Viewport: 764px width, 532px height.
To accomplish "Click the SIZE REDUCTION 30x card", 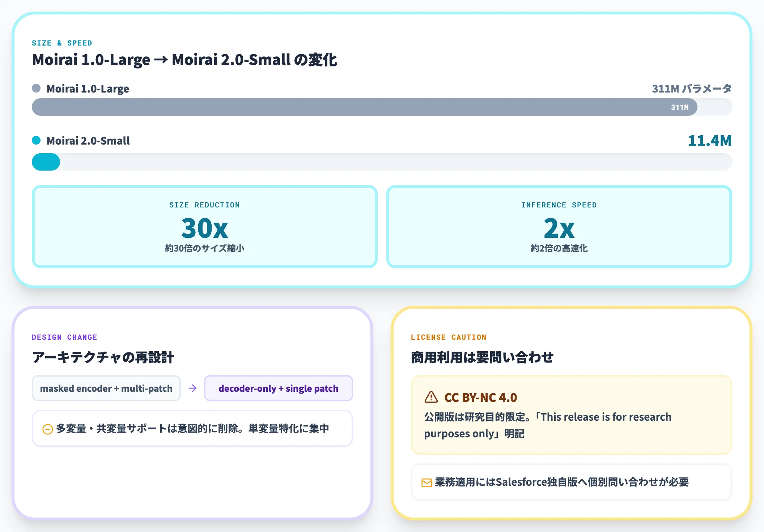I will coord(205,227).
